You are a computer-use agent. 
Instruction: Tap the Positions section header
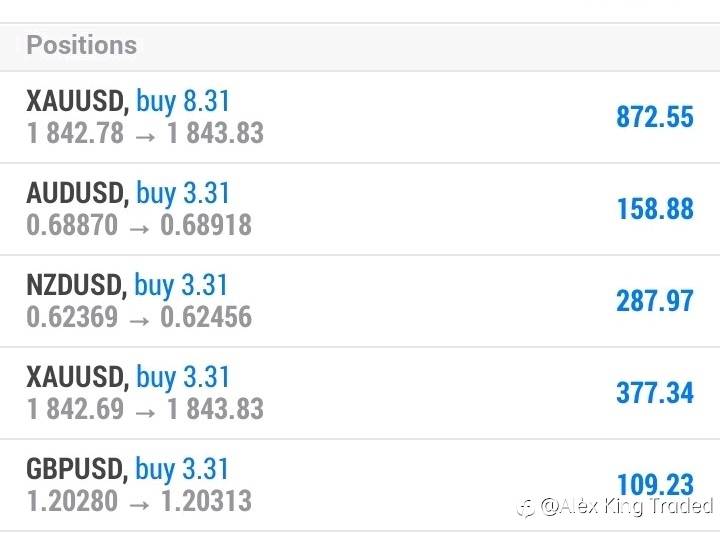click(82, 45)
